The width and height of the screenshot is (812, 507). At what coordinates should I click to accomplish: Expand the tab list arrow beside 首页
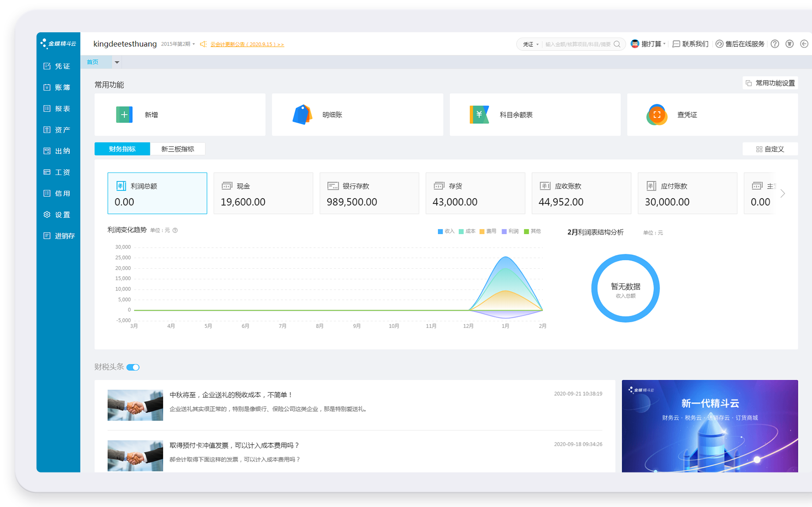117,62
